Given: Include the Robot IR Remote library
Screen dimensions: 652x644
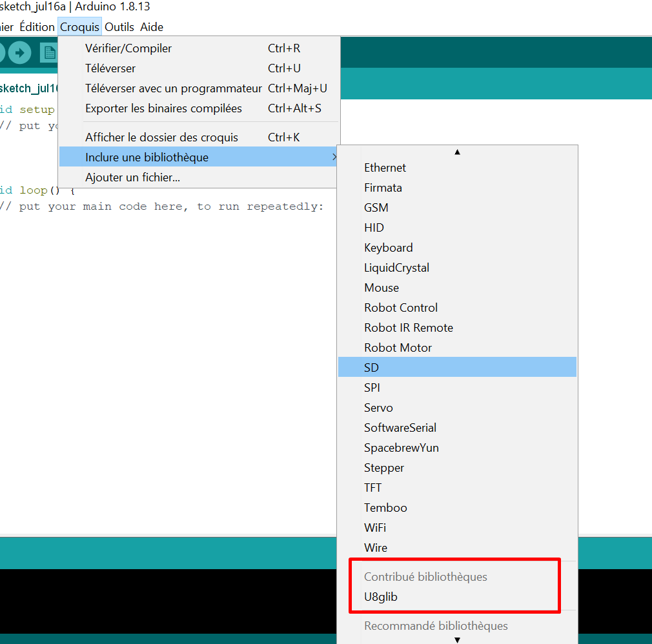Looking at the screenshot, I should pyautogui.click(x=458, y=327).
